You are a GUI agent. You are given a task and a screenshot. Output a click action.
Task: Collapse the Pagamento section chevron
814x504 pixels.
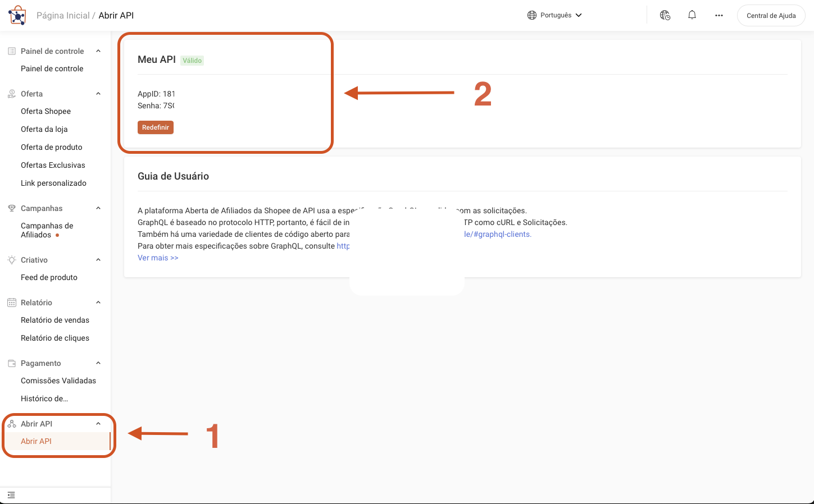[x=98, y=363]
